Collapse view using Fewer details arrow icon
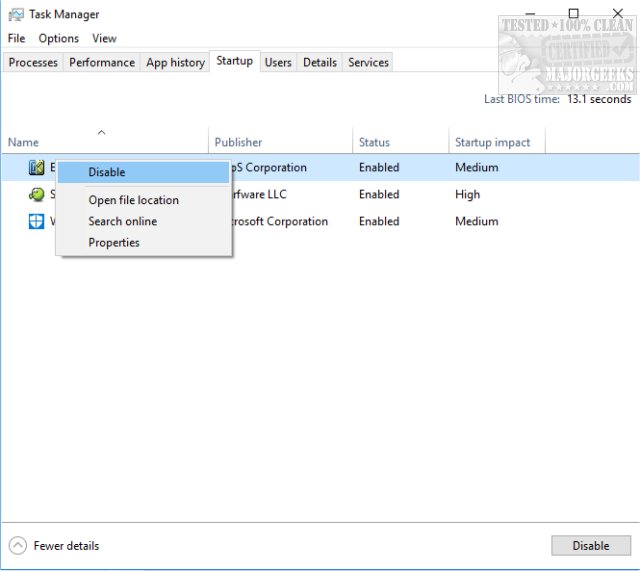Viewport: 640px width, 571px height. pos(18,546)
